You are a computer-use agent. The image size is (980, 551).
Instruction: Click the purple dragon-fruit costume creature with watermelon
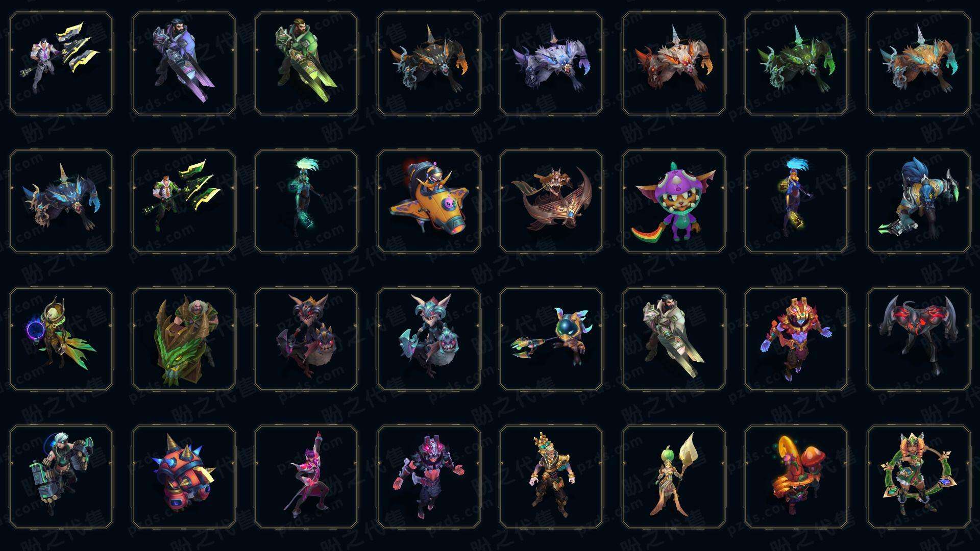coord(674,201)
